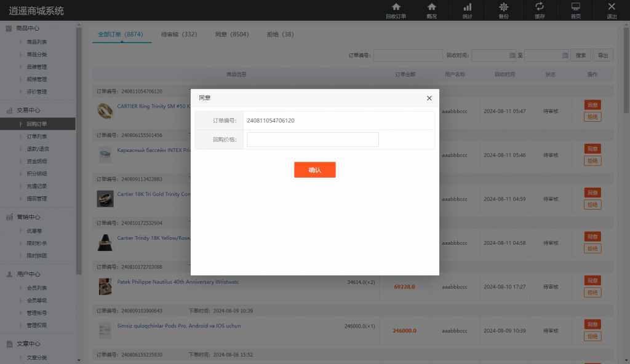
Task: Click the main page vertical scrollbar
Action: coord(626,70)
